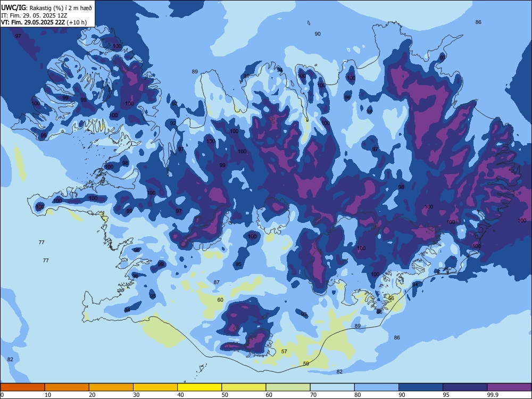The image size is (532, 399).
Task: Pick the 50-60 pale yellow legend swatch
Action: click(244, 387)
